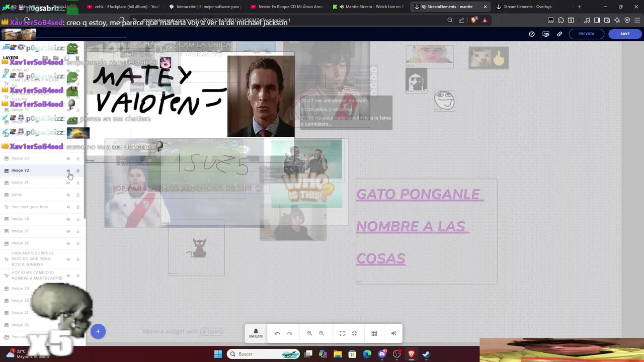Toggle the grid overlay

tap(374, 333)
